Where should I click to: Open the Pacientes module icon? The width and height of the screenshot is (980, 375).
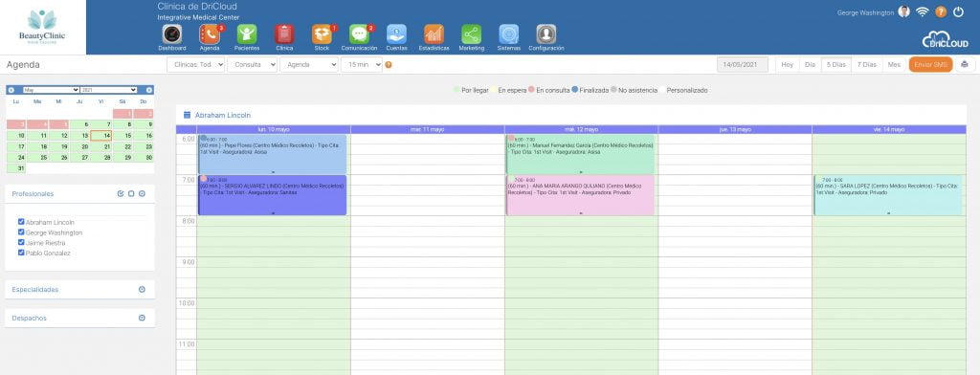click(x=247, y=33)
